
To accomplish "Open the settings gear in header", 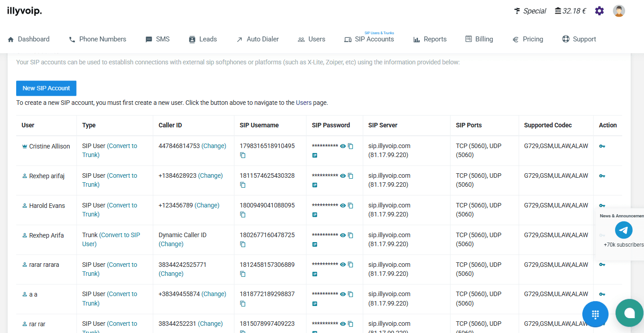I will (x=599, y=11).
